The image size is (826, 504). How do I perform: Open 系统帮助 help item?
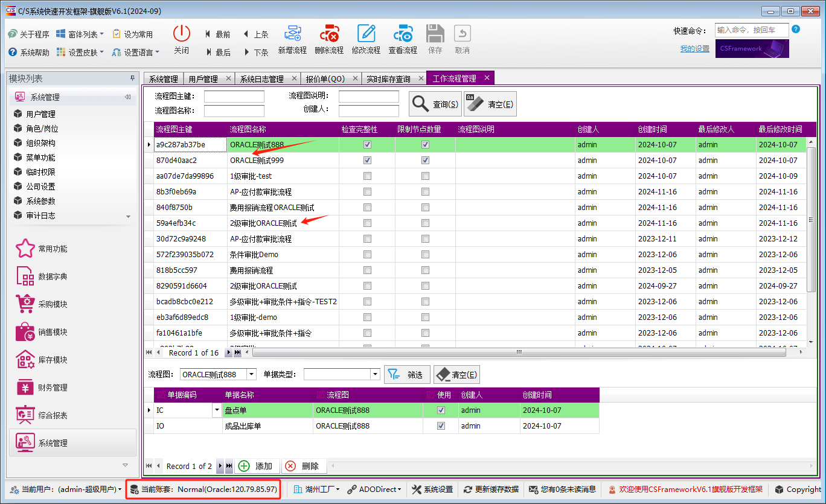[x=29, y=53]
